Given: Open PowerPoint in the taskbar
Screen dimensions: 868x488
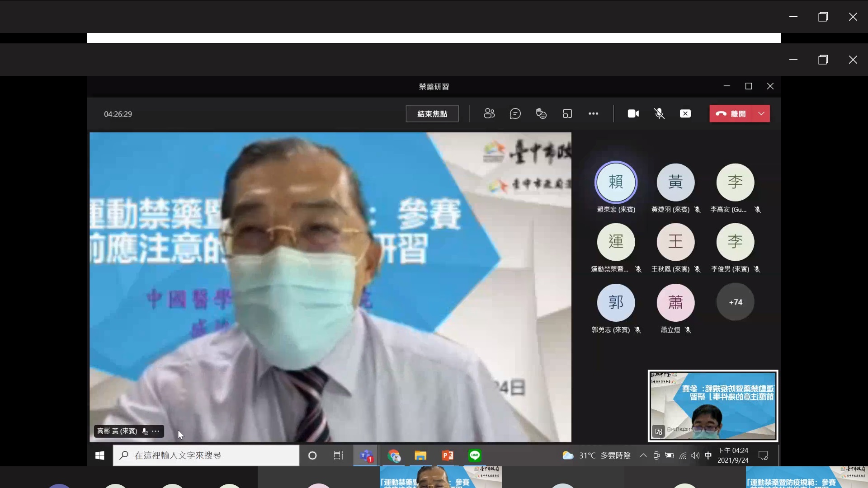Looking at the screenshot, I should [x=448, y=455].
